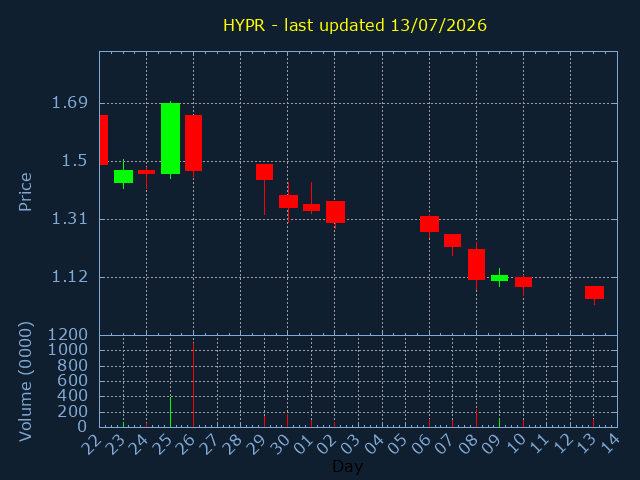Click the 1.12 price axis label
Image resolution: width=640 pixels, height=480 pixels.
[70, 277]
